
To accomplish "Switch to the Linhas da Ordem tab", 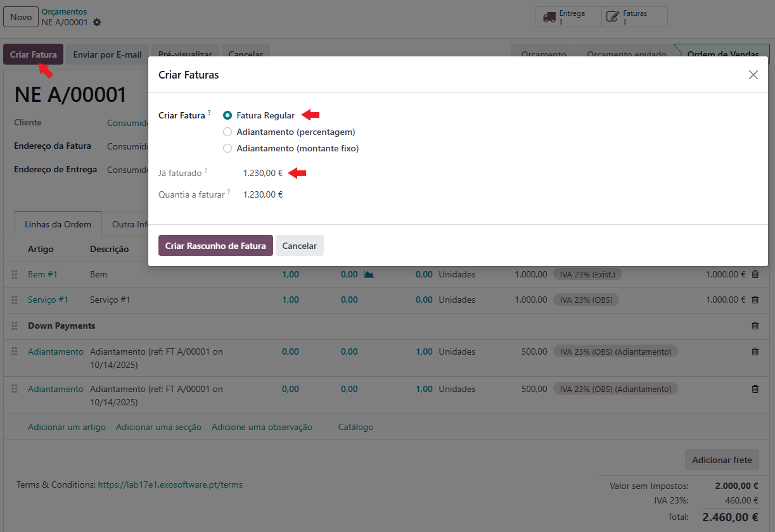I will tap(58, 224).
